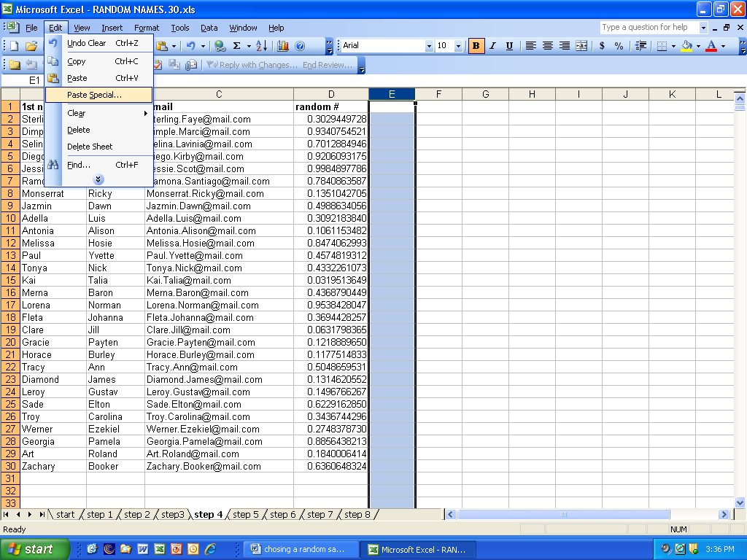Click the Align Left icon
This screenshot has height=560, width=747.
[531, 46]
